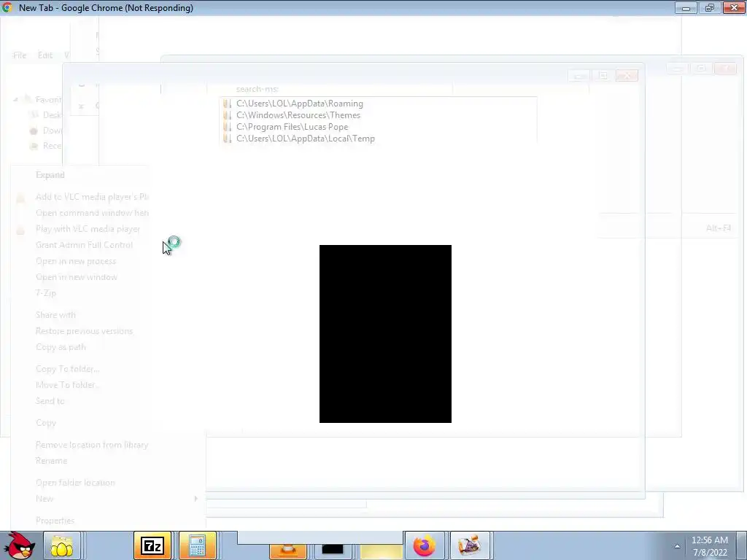Viewport: 747px width, 560px height.
Task: Show hidden system tray icons
Action: coord(676,546)
